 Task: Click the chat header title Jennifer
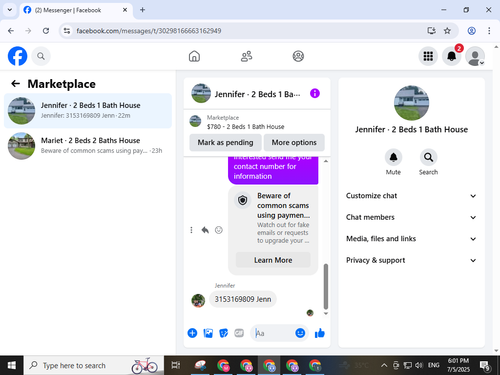click(257, 94)
